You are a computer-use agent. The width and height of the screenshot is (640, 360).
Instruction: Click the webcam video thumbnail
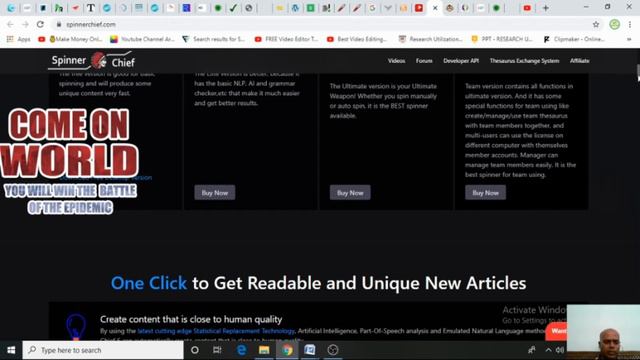point(603,332)
